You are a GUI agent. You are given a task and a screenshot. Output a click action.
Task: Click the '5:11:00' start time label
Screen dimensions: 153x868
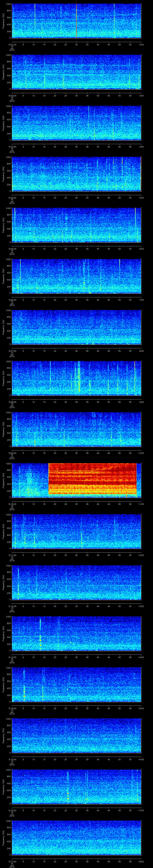tap(12, 555)
